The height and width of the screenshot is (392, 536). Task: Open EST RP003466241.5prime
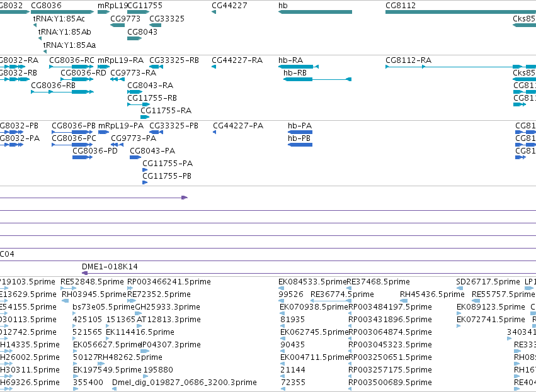click(x=169, y=282)
